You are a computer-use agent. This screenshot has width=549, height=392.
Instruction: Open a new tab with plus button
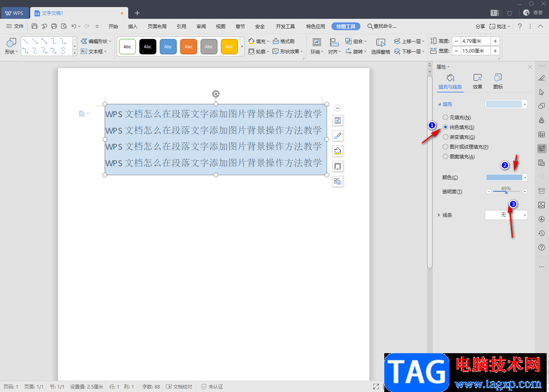137,13
